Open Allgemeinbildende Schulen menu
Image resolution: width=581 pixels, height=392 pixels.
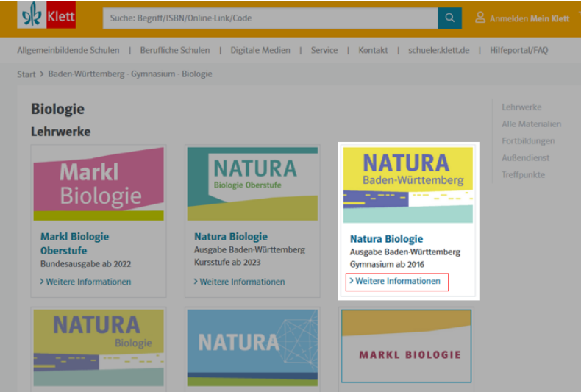coord(68,50)
